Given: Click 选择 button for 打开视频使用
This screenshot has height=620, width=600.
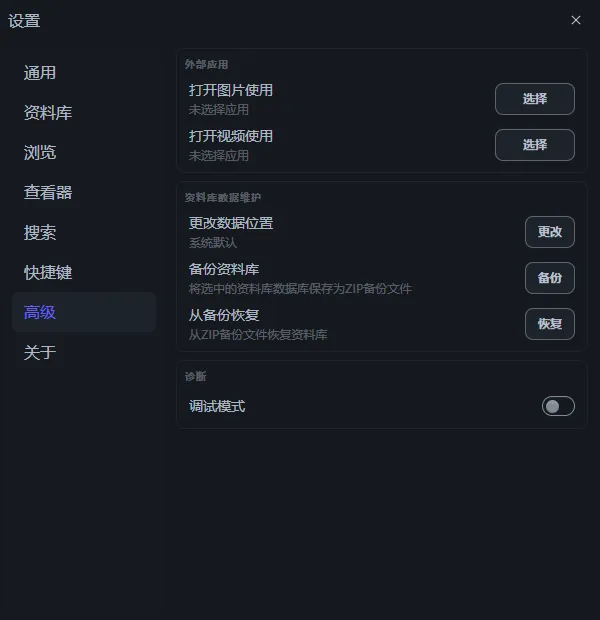Looking at the screenshot, I should click(x=535, y=145).
